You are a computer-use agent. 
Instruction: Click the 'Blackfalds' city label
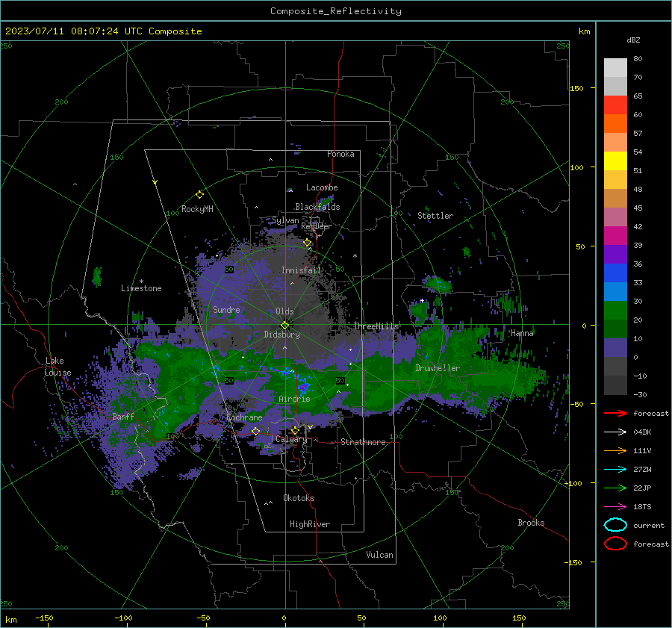point(317,207)
